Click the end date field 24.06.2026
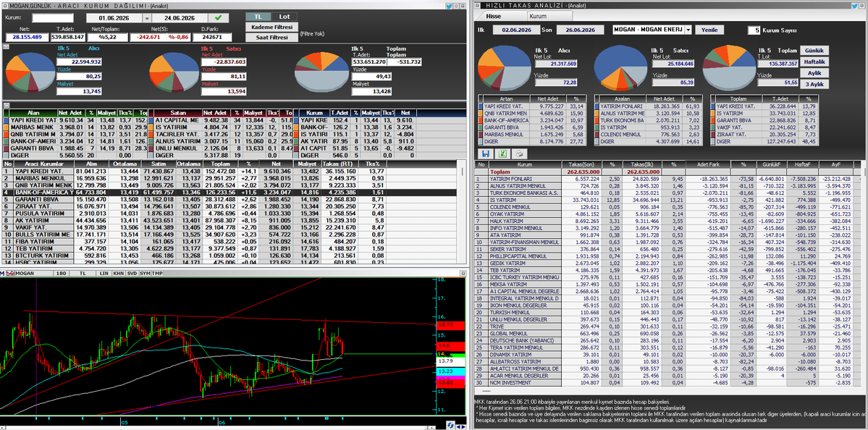Screen dimensions: 868x430 (x=180, y=17)
